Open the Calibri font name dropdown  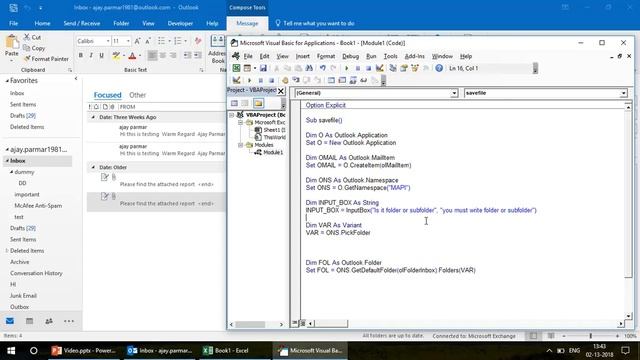(108, 41)
